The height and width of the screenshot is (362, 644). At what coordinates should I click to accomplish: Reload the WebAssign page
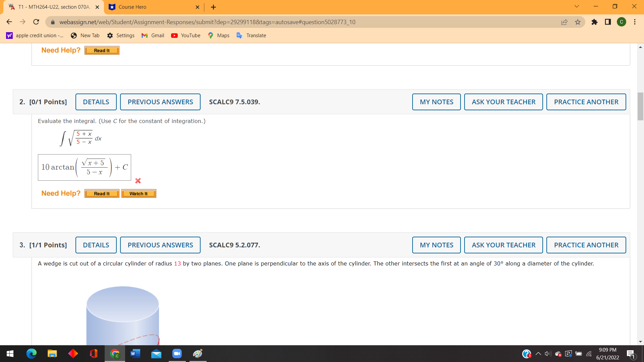pyautogui.click(x=36, y=22)
